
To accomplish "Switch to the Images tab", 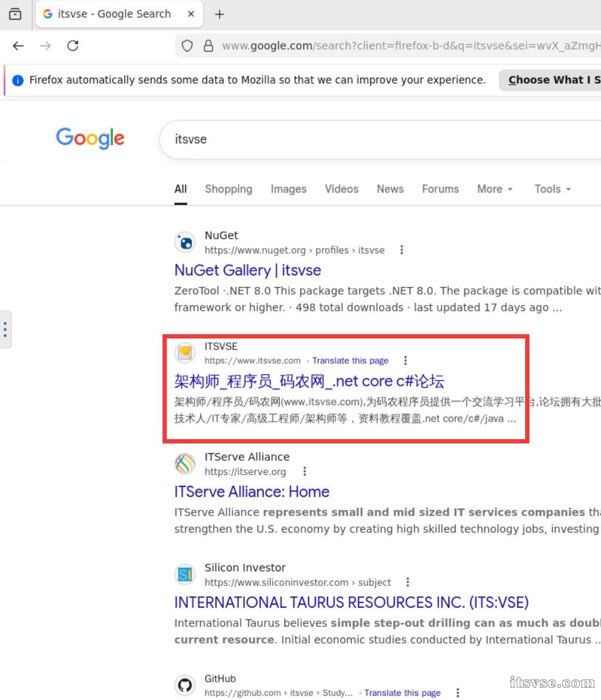I will [x=288, y=189].
